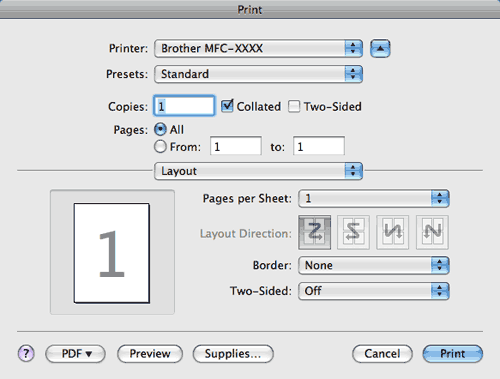Image resolution: width=500 pixels, height=379 pixels.
Task: Open the Two-Sided dropdown showing Off
Action: [x=374, y=291]
